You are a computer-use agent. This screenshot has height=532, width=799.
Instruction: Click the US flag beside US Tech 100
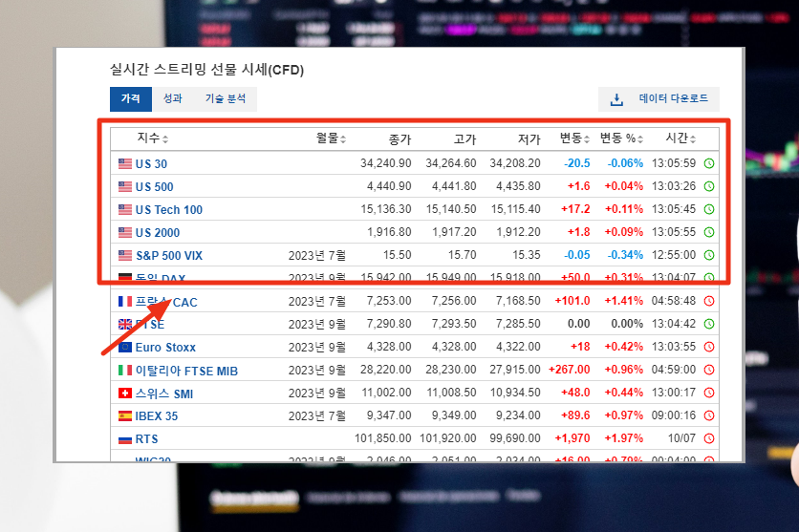pyautogui.click(x=125, y=210)
